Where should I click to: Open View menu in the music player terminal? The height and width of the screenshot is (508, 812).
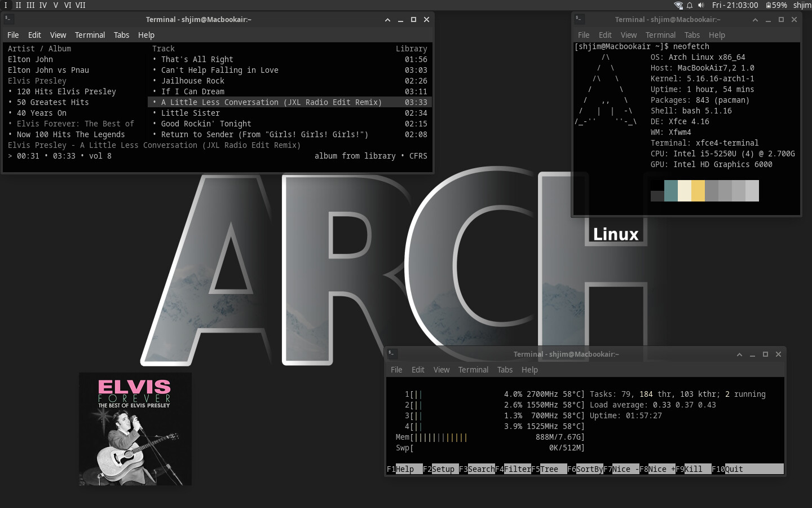click(x=58, y=35)
